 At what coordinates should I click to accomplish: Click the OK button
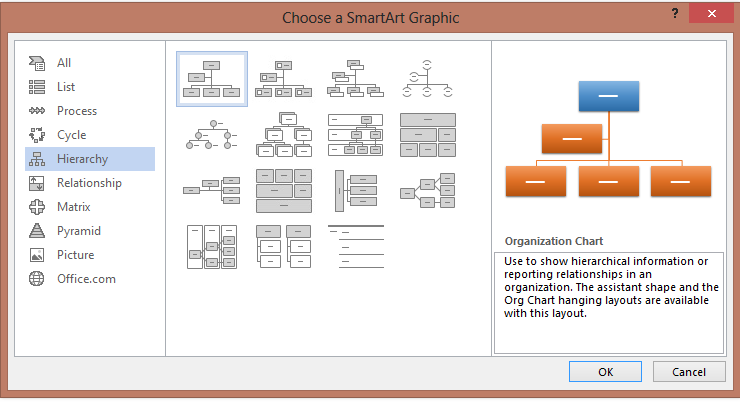605,372
